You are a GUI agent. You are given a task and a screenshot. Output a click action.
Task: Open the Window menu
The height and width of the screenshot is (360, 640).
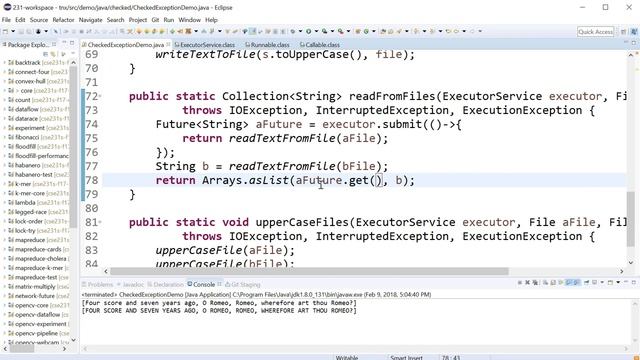(x=189, y=20)
